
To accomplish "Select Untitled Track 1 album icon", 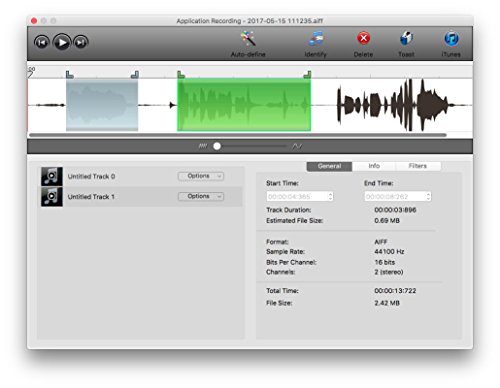I will point(52,197).
